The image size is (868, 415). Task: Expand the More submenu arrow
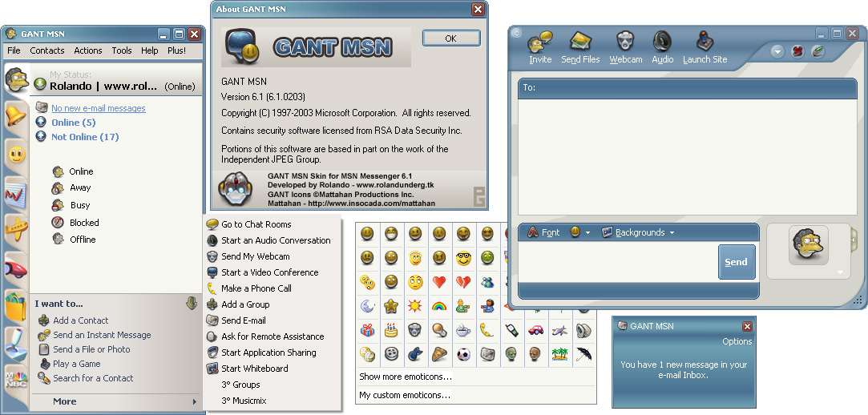[x=194, y=401]
